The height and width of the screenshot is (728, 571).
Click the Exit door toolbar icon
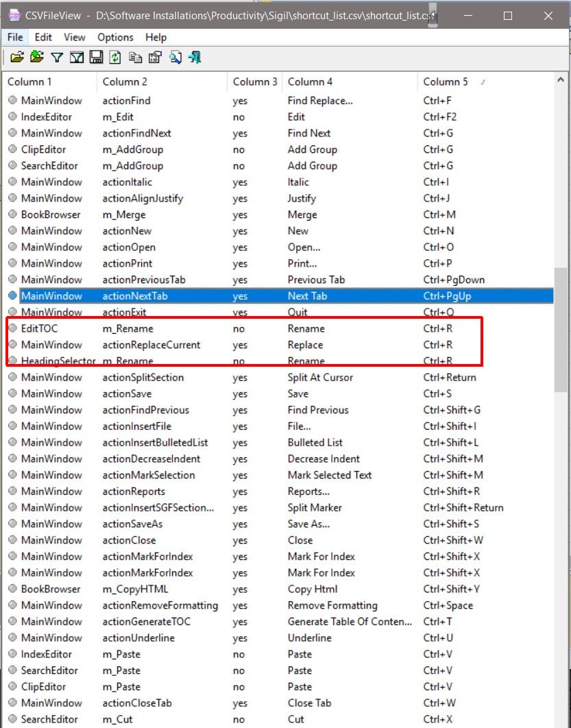coord(195,58)
